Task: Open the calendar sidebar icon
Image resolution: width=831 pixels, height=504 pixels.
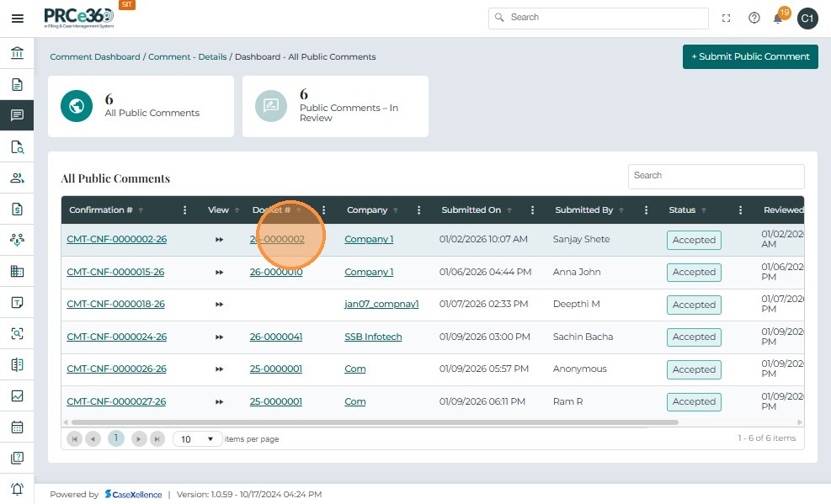Action: pyautogui.click(x=17, y=427)
